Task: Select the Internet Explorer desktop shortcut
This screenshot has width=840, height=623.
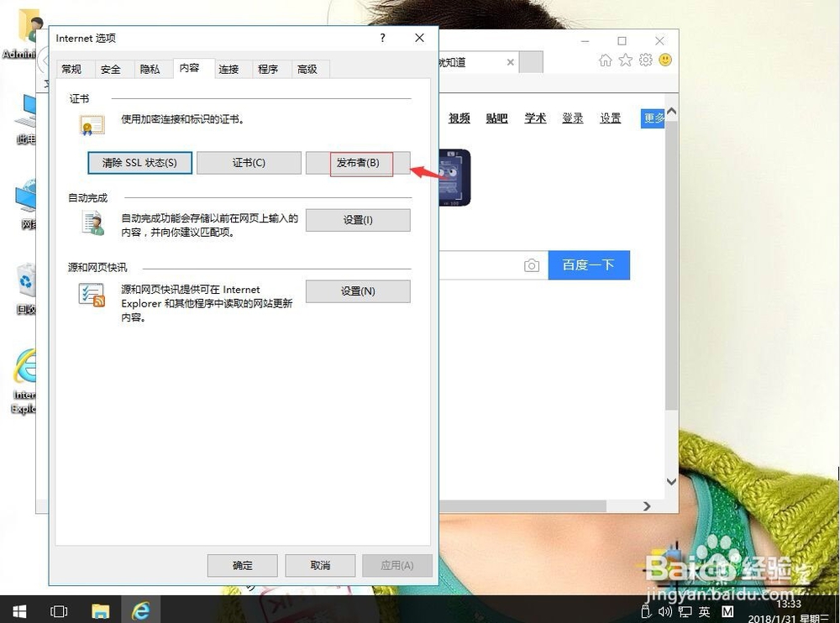Action: pos(24,382)
